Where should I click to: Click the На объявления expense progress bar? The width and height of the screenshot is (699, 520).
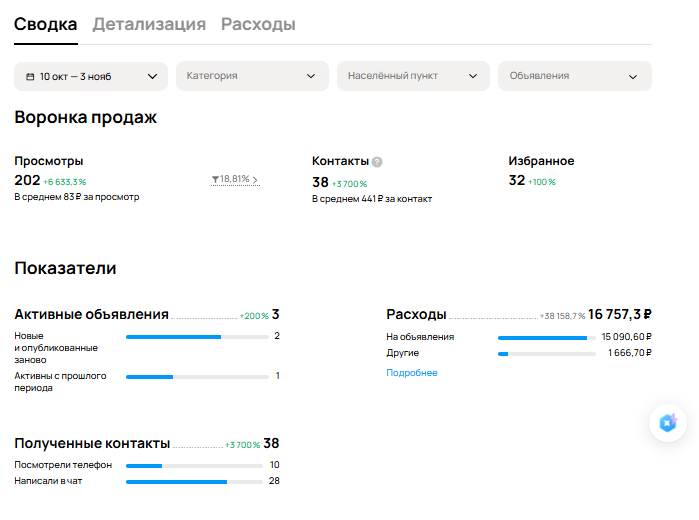coord(547,338)
